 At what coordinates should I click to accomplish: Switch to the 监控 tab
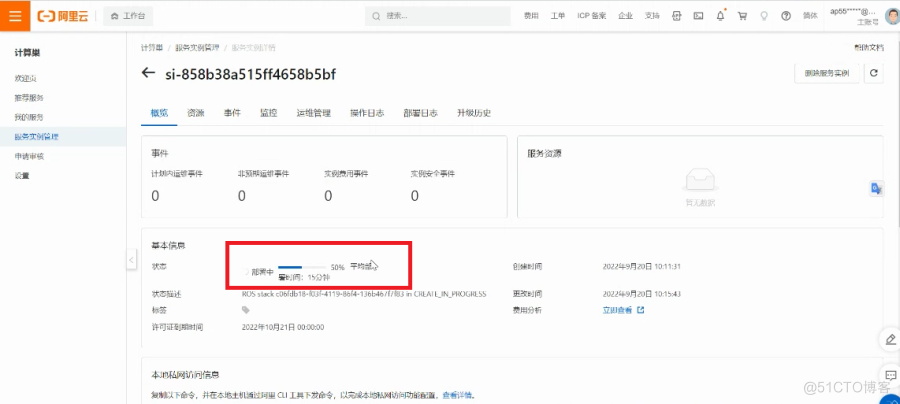269,113
